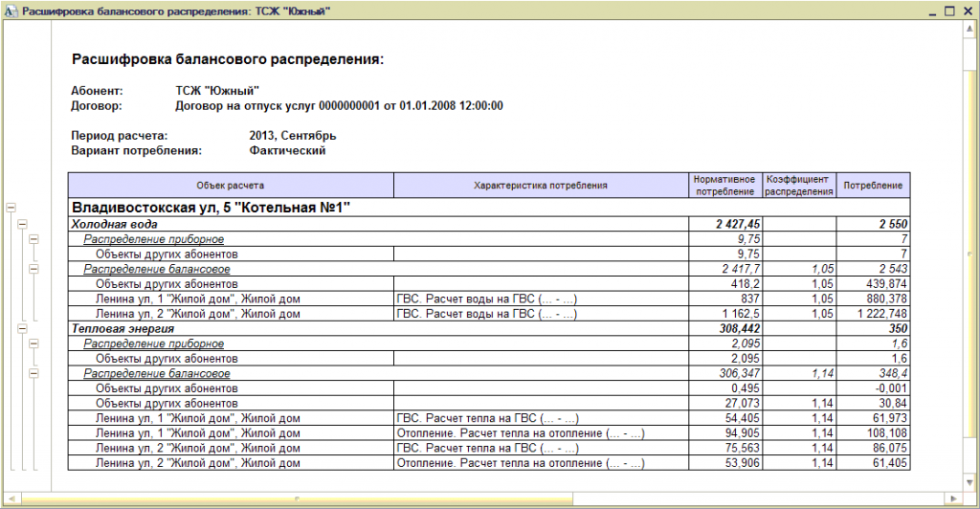Click the normative value 75,563 cell
The width and height of the screenshot is (980, 509).
pyautogui.click(x=725, y=449)
